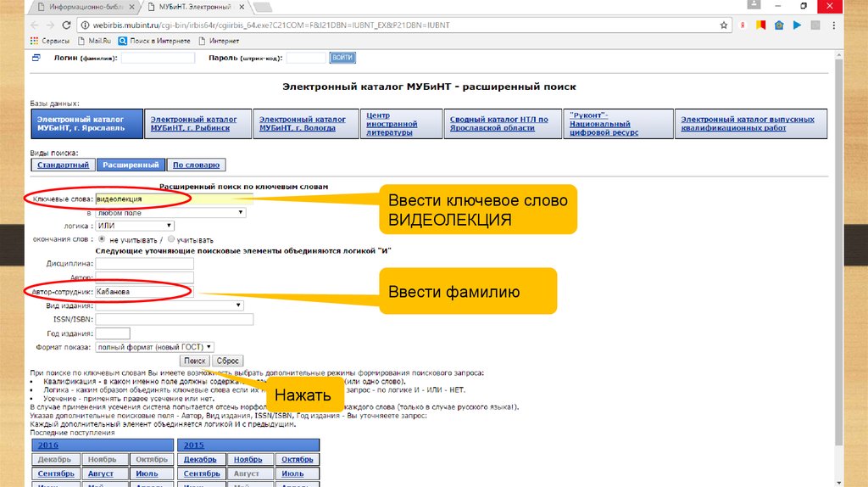Screen dimensions: 868x487
Task: Click the Yandex extension icon
Action: tap(743, 25)
